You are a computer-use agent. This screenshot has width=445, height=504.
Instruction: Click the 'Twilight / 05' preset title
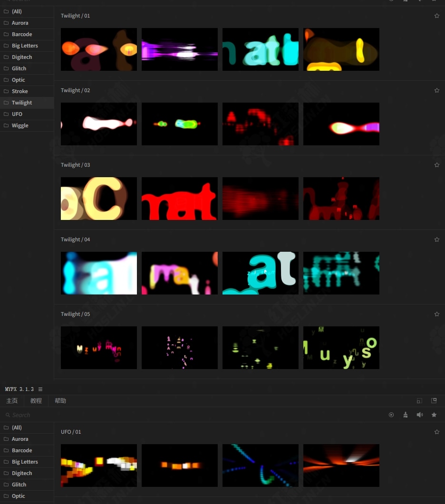(x=75, y=314)
